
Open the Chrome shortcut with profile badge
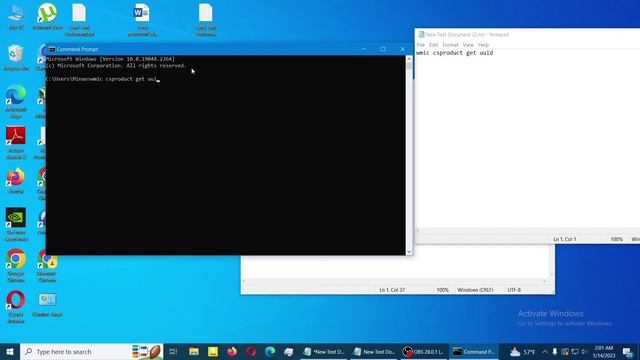(47, 265)
